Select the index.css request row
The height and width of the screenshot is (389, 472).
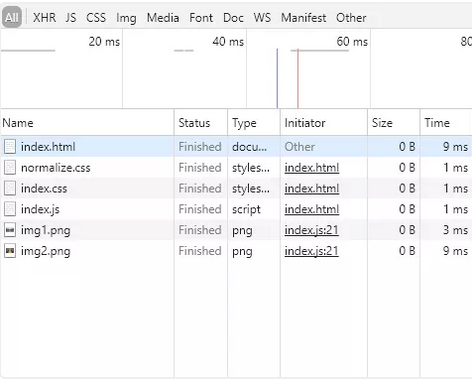tap(236, 188)
